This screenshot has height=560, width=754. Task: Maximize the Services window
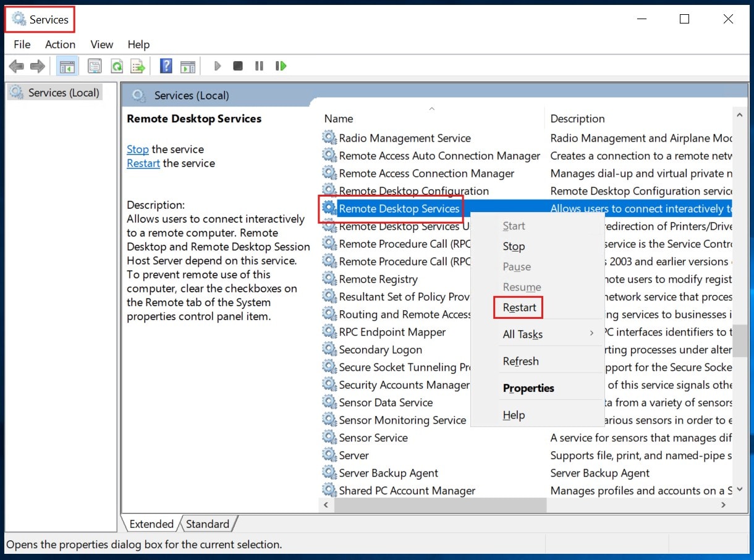(x=684, y=19)
